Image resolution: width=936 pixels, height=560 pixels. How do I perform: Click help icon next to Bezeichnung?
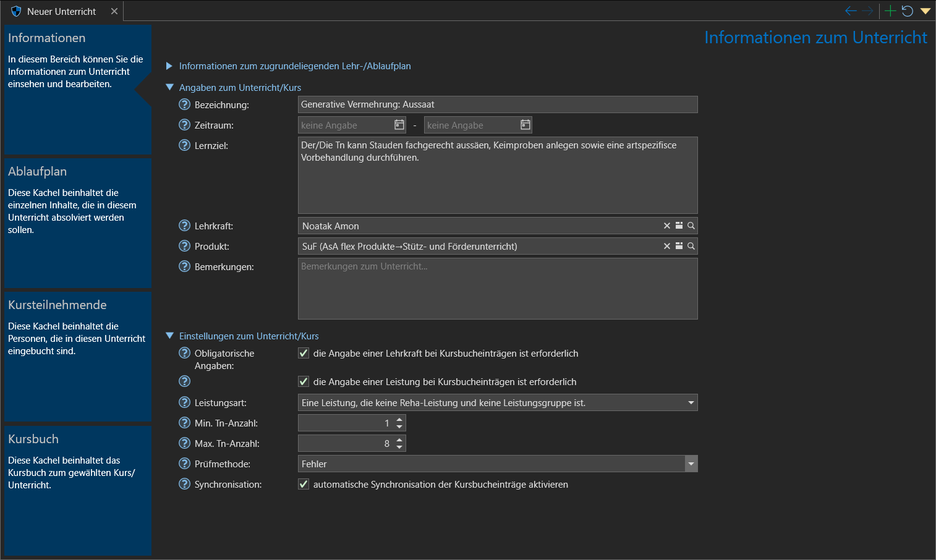point(184,104)
